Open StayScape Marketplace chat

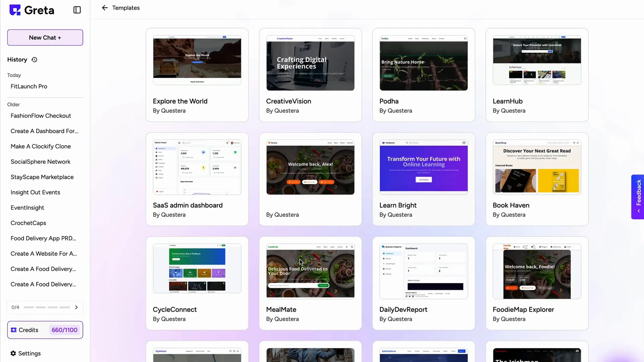[x=42, y=177]
